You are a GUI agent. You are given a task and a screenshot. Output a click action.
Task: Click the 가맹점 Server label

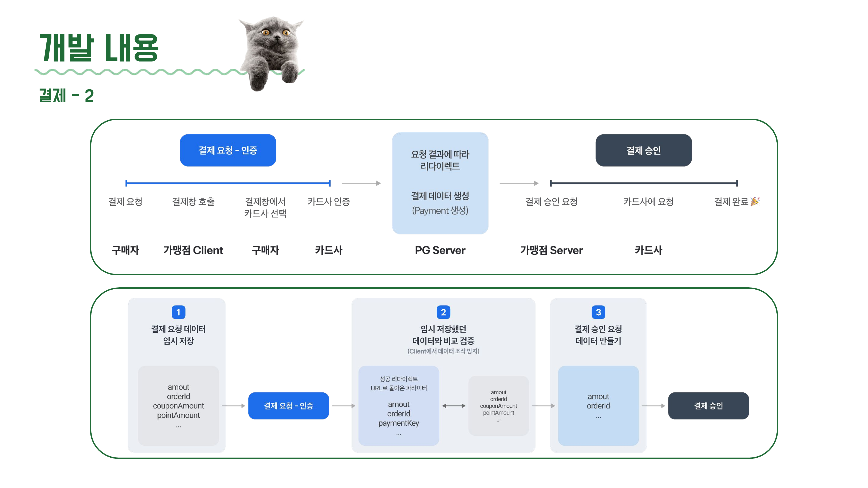click(551, 250)
